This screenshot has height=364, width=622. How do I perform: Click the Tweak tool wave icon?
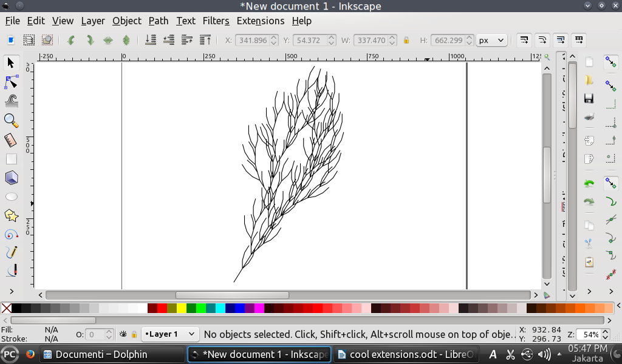pyautogui.click(x=11, y=101)
